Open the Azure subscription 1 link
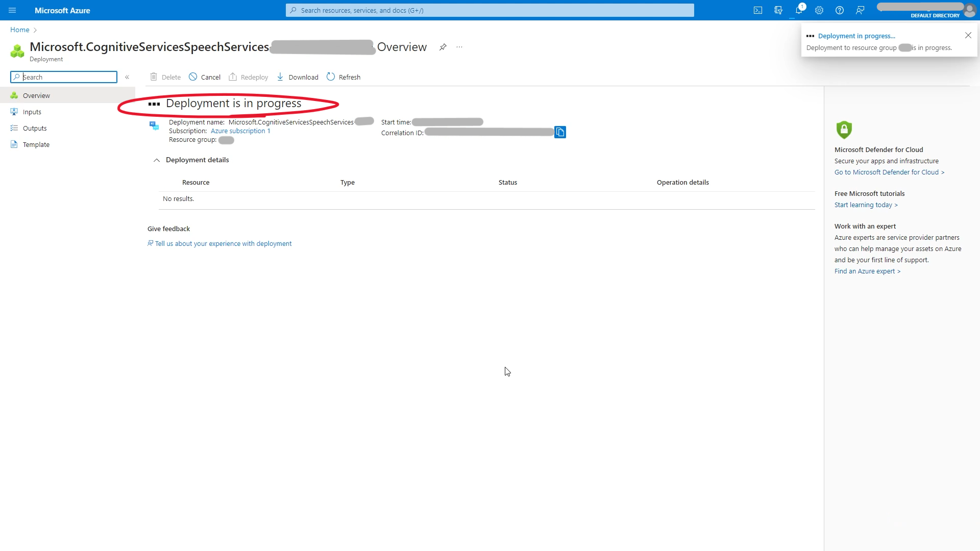Screen dimensions: 980x551 (x=240, y=131)
